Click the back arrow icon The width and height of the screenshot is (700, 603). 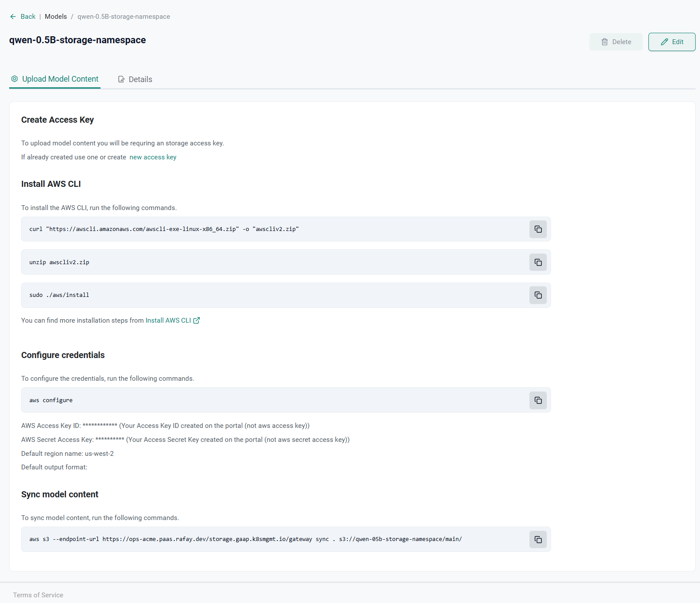pos(13,17)
